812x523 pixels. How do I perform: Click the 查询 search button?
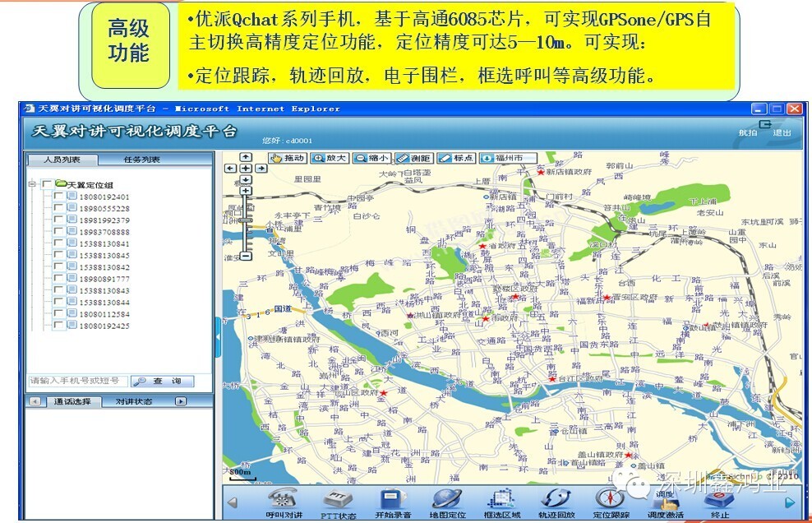click(163, 382)
